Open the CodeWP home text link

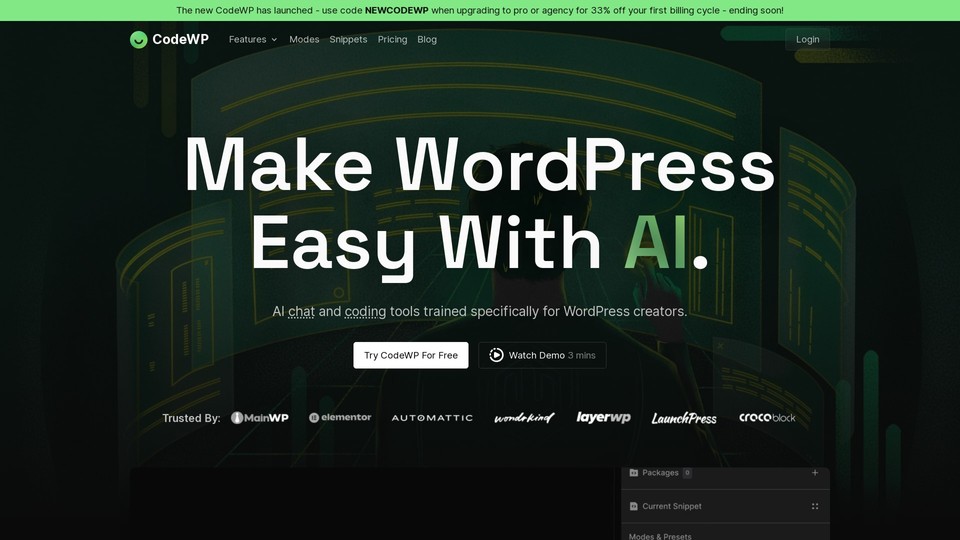pos(181,39)
